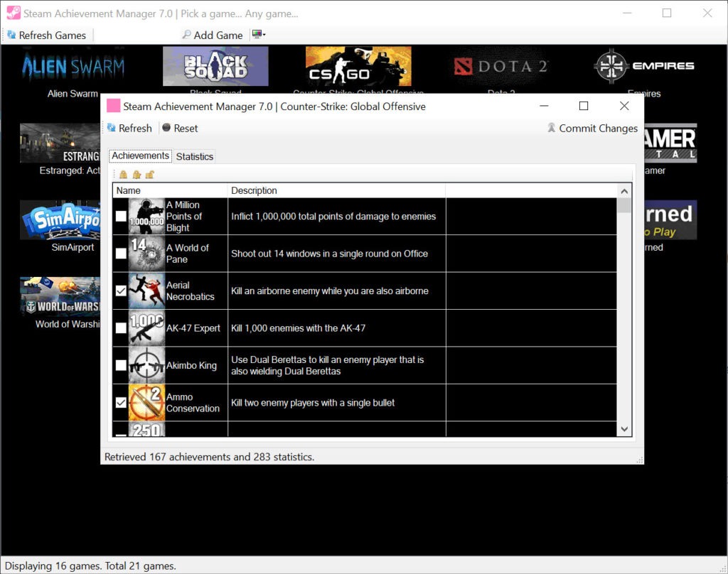Click the 'A World of Pane' name text
728x574 pixels.
188,254
